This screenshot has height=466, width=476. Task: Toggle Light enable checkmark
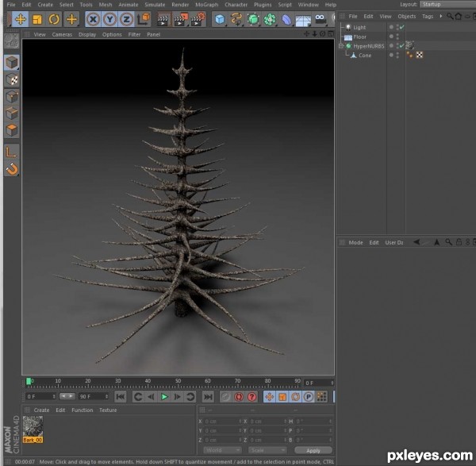point(402,27)
